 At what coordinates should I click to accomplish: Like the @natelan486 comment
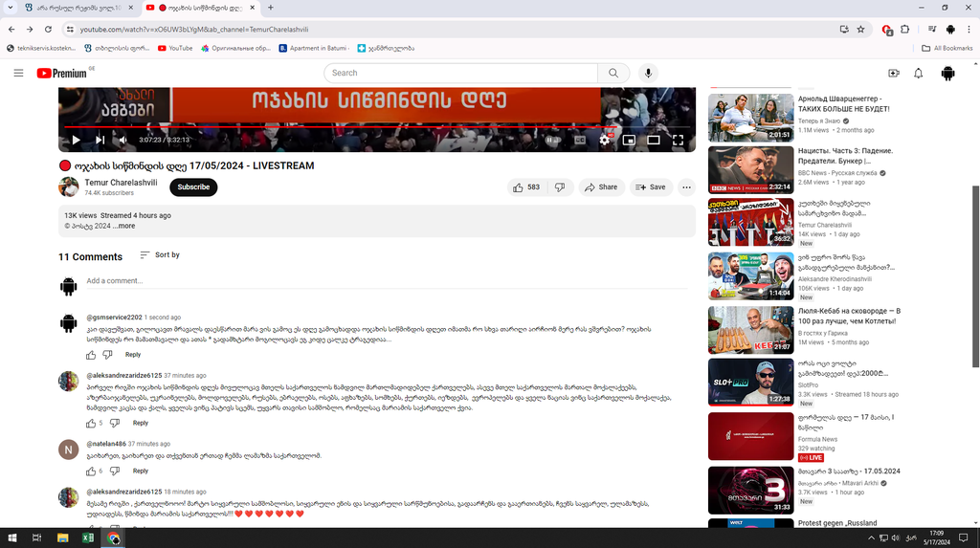(x=91, y=471)
